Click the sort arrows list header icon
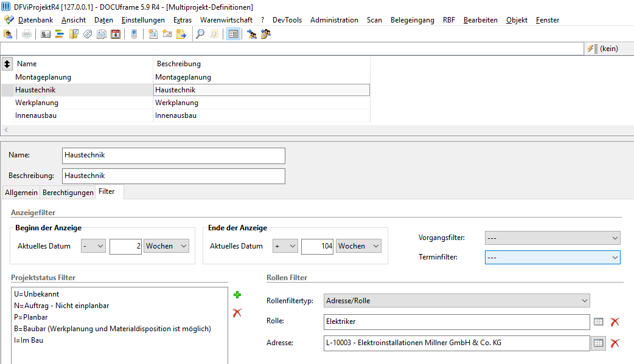This screenshot has height=364, width=634. click(7, 64)
